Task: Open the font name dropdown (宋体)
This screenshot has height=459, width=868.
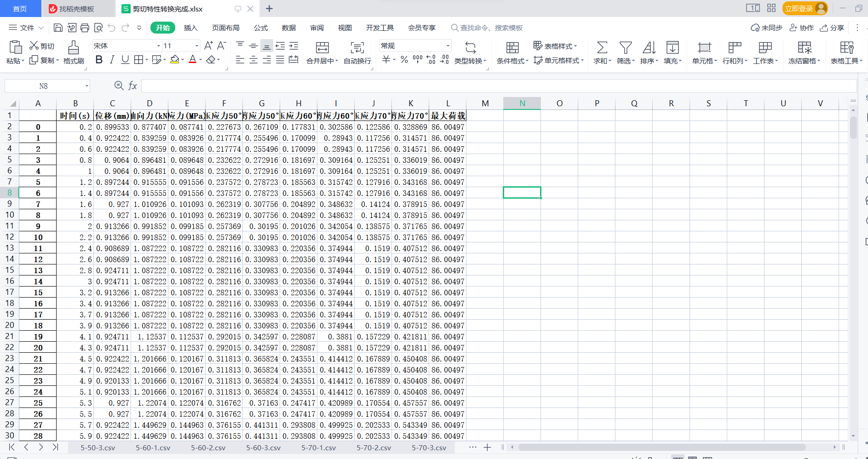Action: pos(159,46)
